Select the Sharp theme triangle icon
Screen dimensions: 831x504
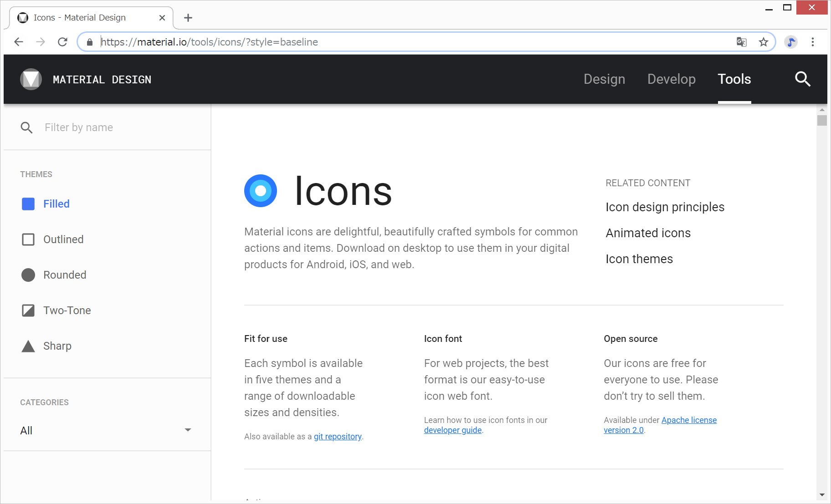point(28,346)
